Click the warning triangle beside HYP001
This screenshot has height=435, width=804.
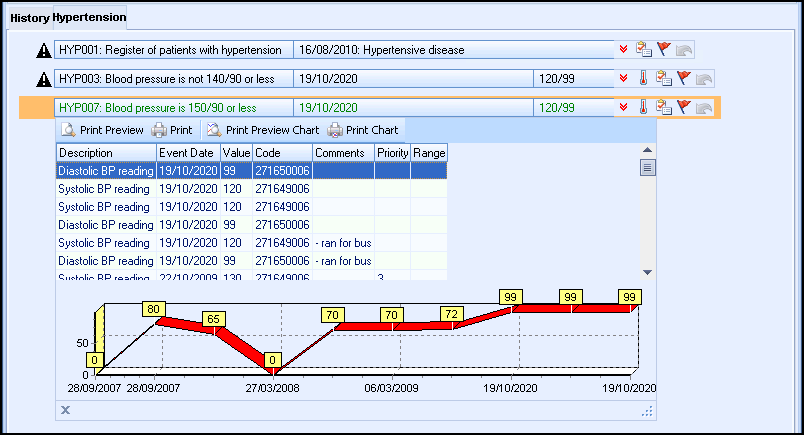pyautogui.click(x=44, y=50)
